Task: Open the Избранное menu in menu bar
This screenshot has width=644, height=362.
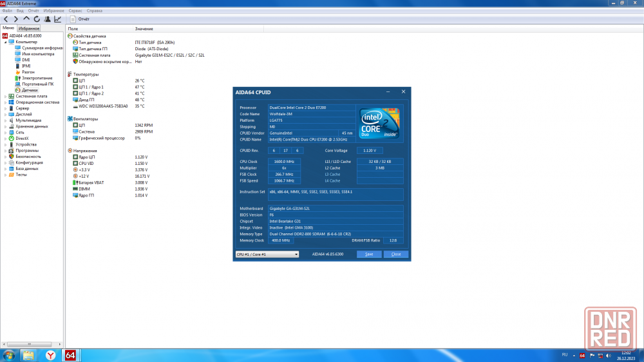Action: pyautogui.click(x=54, y=11)
